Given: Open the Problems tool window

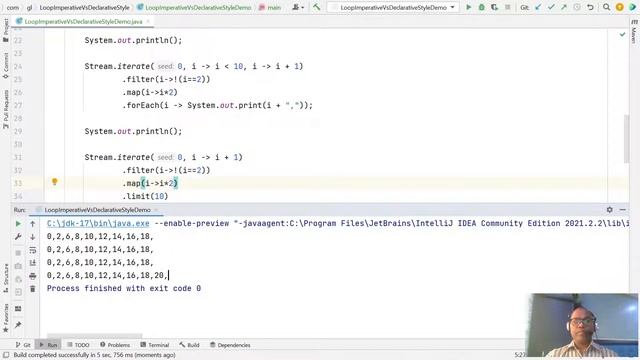Looking at the screenshot, I should click(115, 345).
